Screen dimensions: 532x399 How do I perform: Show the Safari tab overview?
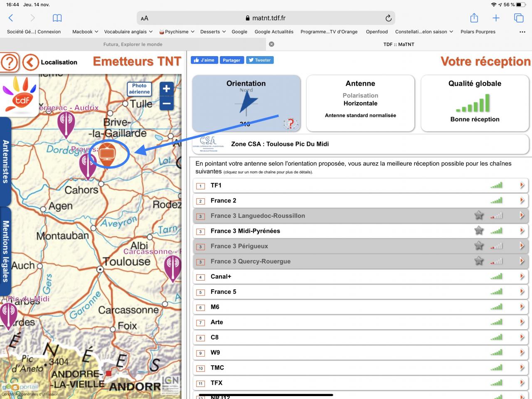coord(519,18)
